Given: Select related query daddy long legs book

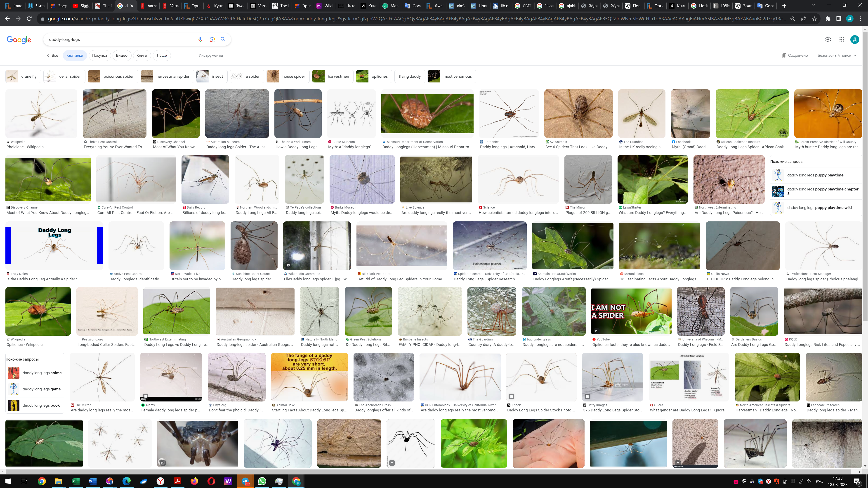Looking at the screenshot, I should pos(35,406).
